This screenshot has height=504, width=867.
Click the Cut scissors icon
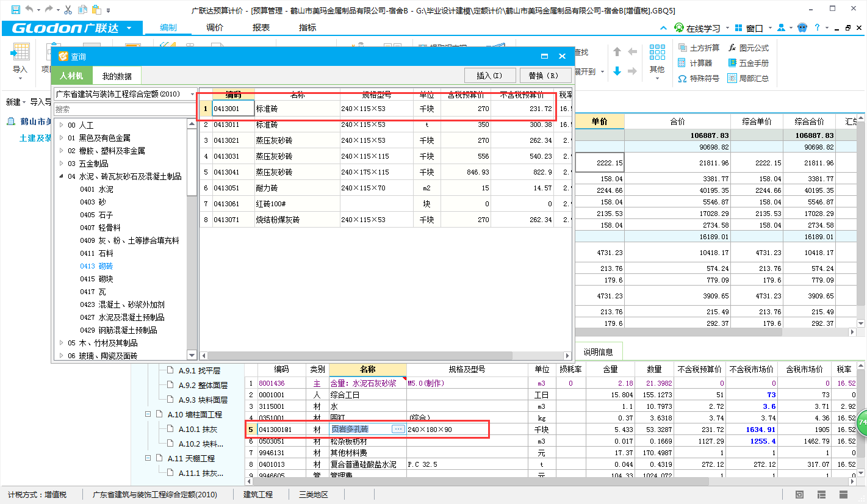tap(68, 10)
